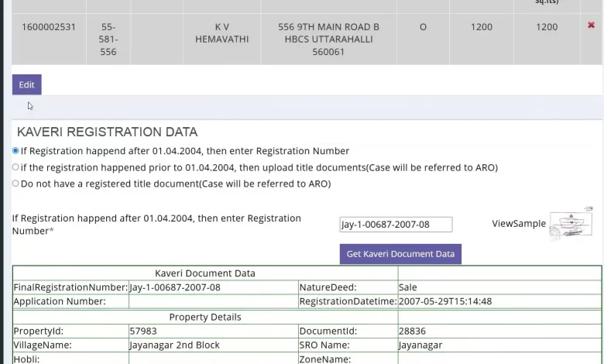Select registration prior to 01.04.2004 radio option
This screenshot has width=604, height=364.
(x=15, y=167)
